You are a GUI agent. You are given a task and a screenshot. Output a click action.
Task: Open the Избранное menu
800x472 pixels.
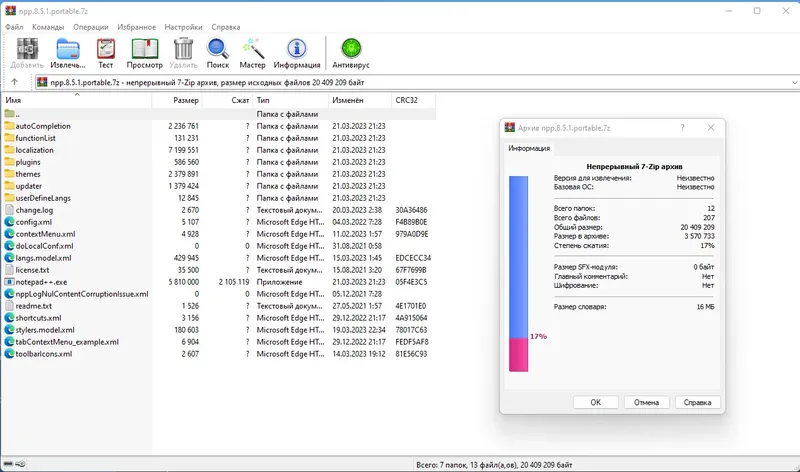pyautogui.click(x=137, y=27)
